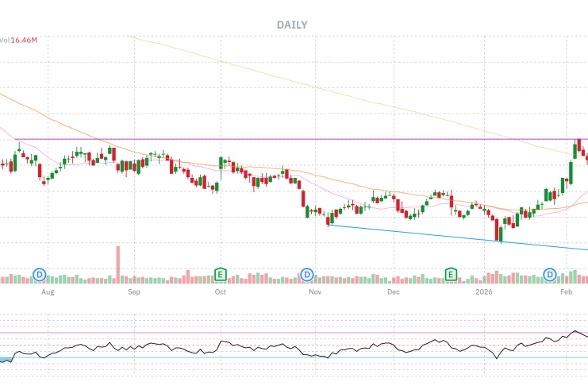Click the Sep label on the time axis
Image resolution: width=588 pixels, height=386 pixels.
tap(134, 292)
